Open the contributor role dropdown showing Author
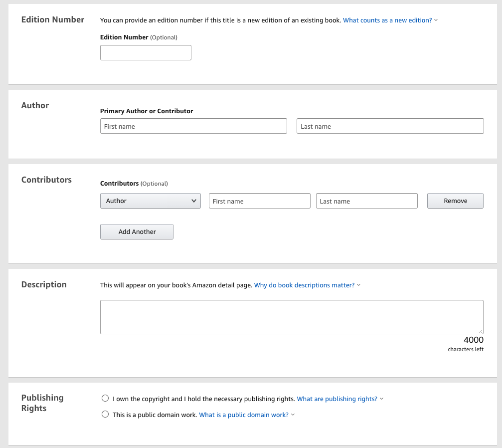Viewport: 502px width, 448px height. [151, 201]
